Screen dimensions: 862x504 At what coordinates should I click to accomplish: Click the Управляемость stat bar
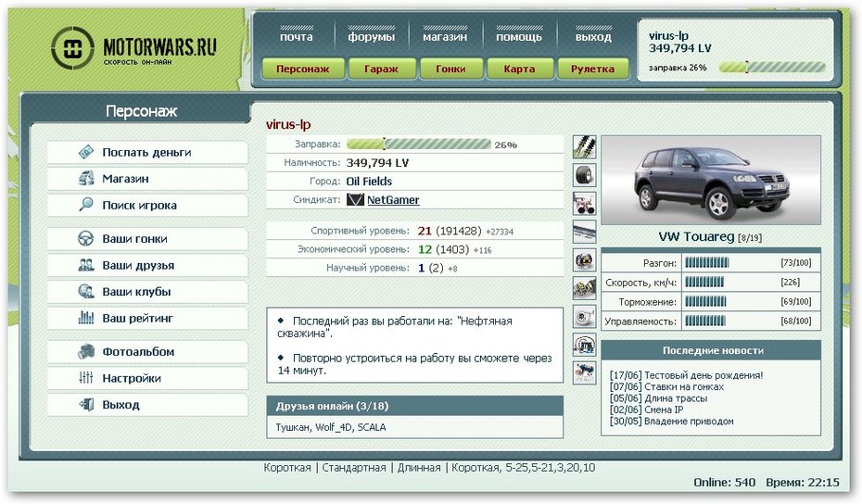(x=705, y=321)
